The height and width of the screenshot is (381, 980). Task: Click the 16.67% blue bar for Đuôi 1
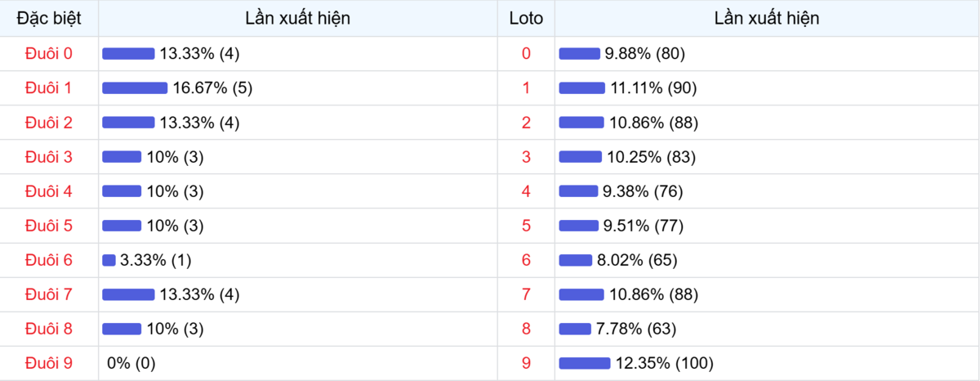point(135,88)
